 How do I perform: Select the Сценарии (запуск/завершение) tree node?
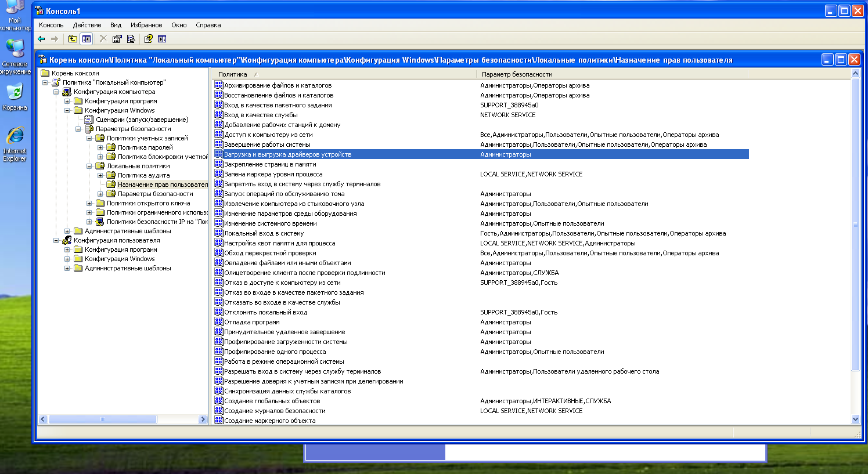pyautogui.click(x=142, y=120)
